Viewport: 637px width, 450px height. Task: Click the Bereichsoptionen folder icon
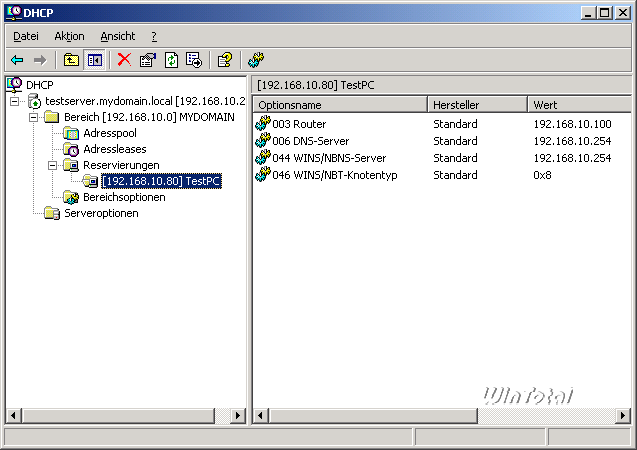71,197
